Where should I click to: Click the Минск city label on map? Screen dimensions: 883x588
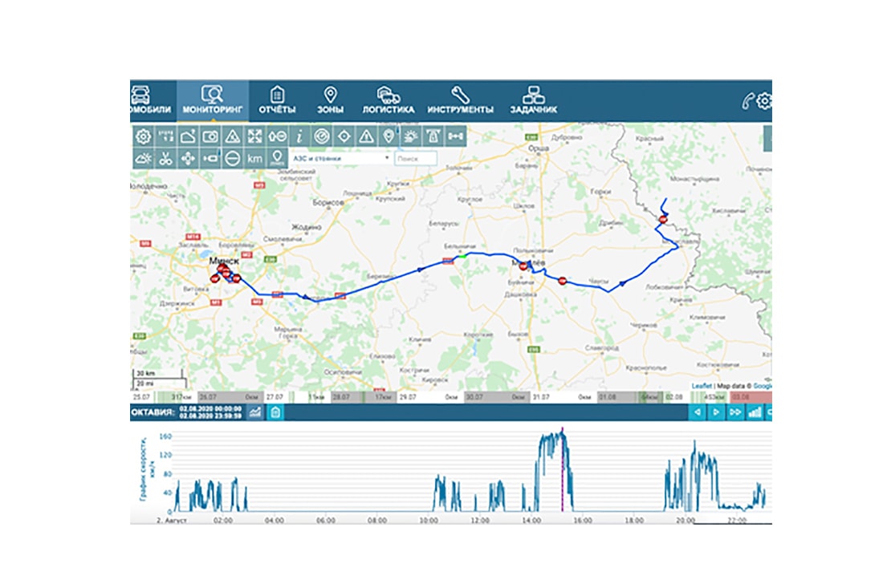coord(224,261)
